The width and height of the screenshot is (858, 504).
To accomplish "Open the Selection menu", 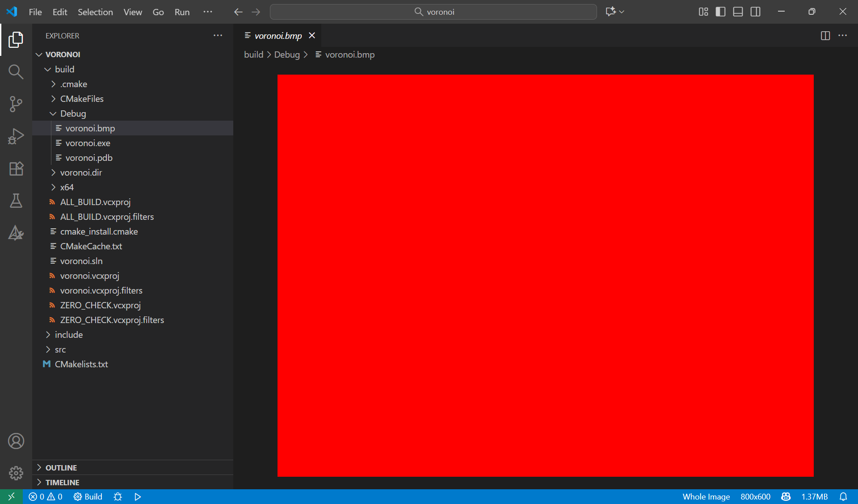I will (x=95, y=12).
